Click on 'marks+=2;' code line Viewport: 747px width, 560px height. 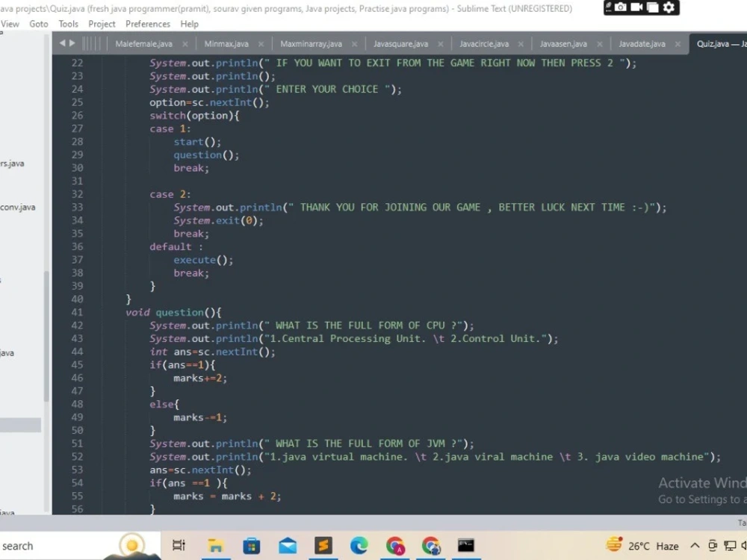200,378
